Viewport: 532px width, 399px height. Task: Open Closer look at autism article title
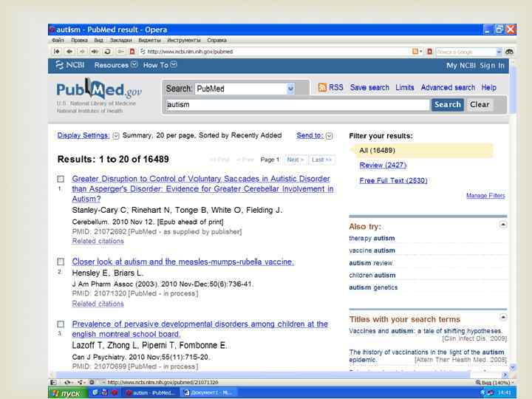(x=183, y=262)
